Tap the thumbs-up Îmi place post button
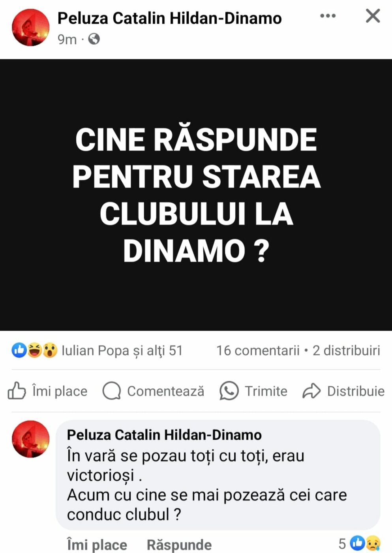This screenshot has width=392, height=553. click(x=48, y=391)
